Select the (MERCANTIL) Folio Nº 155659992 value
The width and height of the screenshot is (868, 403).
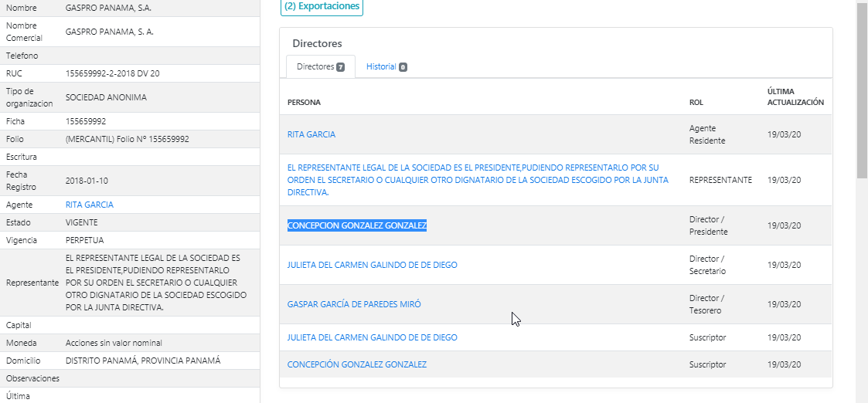[127, 139]
